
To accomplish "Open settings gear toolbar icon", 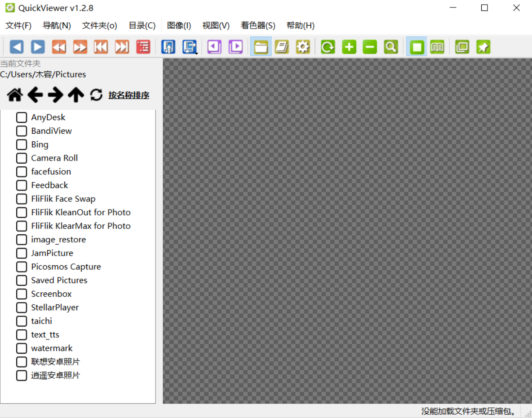I will pos(303,47).
